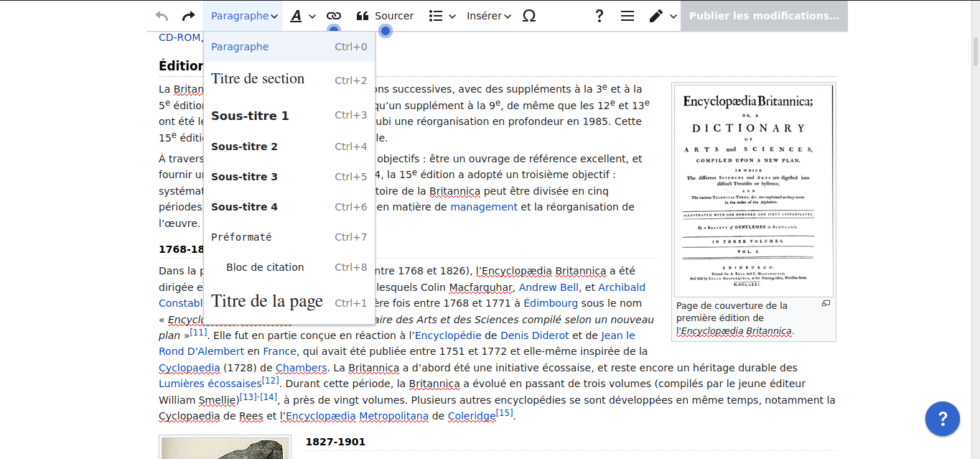Open the list structure dropdown

(442, 16)
